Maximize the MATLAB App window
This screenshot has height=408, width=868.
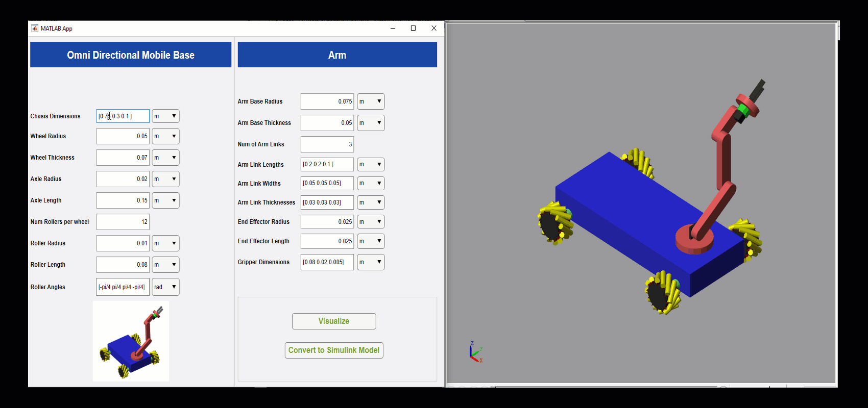tap(413, 29)
